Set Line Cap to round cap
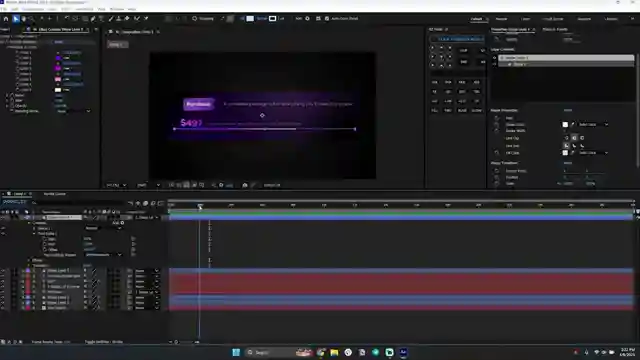This screenshot has height=360, width=640. (574, 138)
